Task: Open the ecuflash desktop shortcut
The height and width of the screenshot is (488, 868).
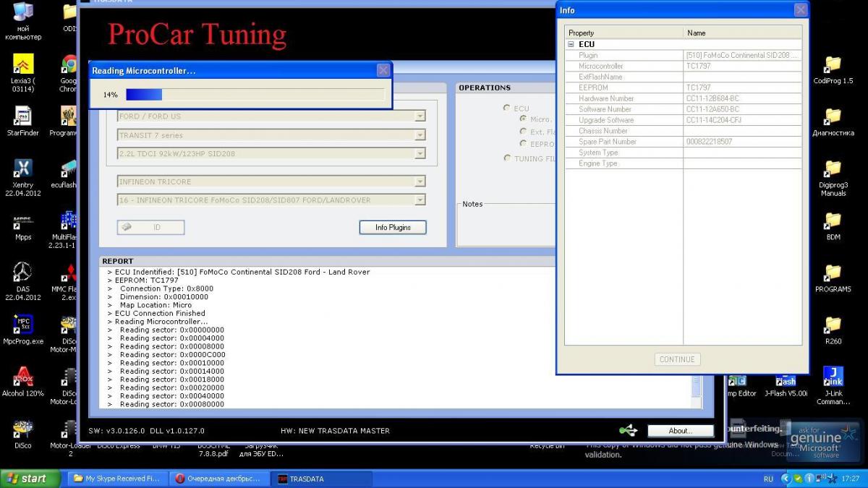Action: pos(65,174)
